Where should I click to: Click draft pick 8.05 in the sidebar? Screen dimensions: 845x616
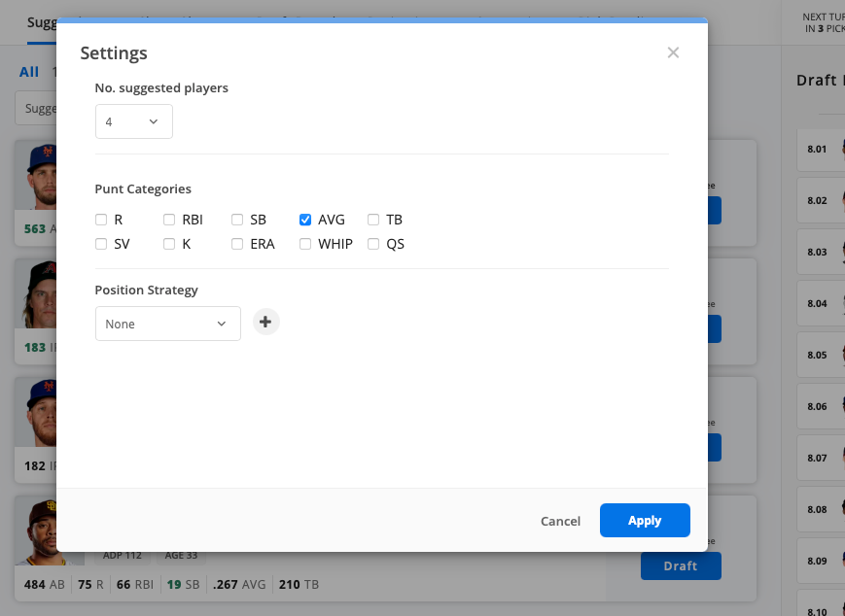click(x=821, y=355)
